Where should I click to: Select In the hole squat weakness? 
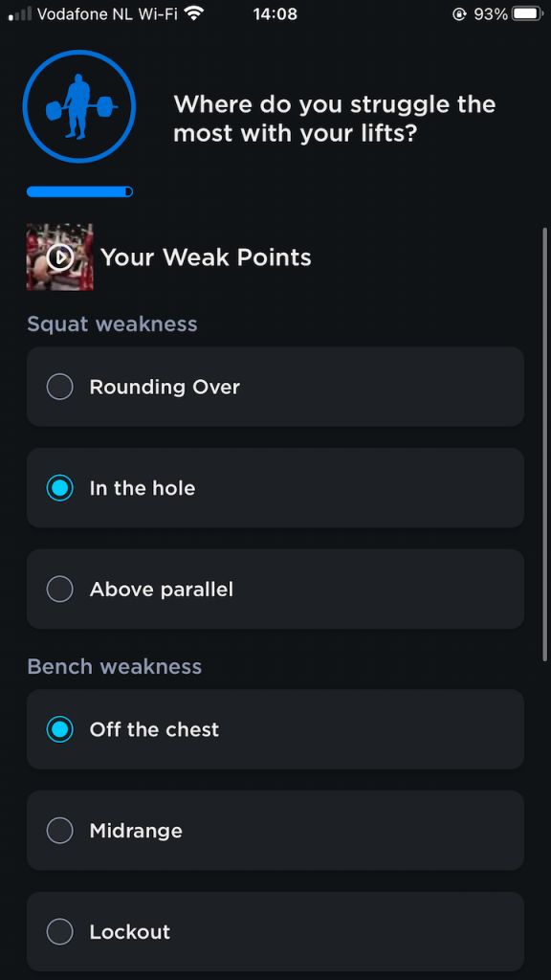(x=275, y=488)
